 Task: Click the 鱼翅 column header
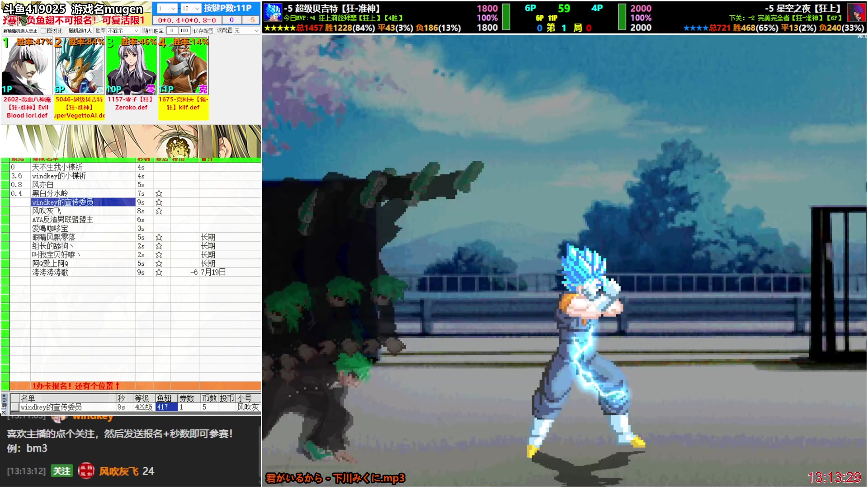pyautogui.click(x=166, y=398)
